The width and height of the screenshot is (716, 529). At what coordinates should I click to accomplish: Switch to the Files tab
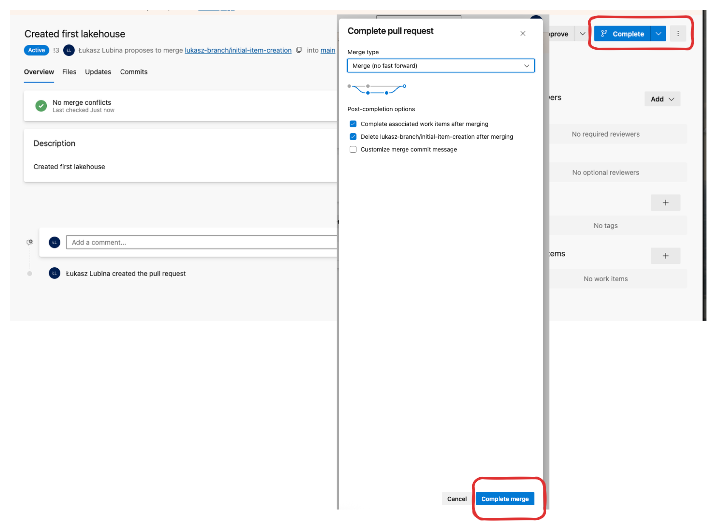point(69,72)
